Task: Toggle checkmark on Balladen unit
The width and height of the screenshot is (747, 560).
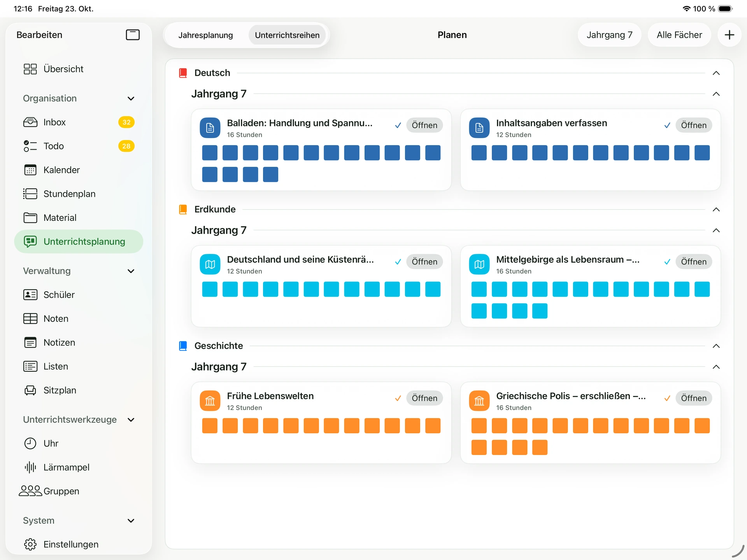Action: 398,125
